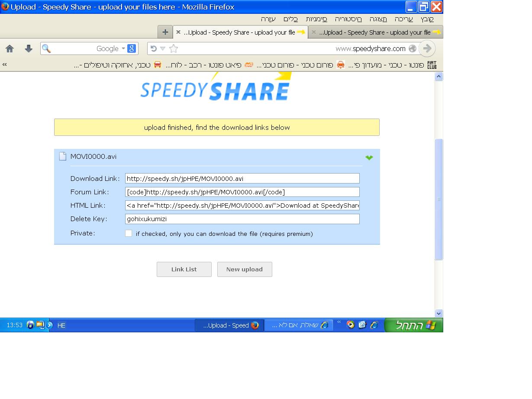
Task: Click the search magnifier icon in Google box
Action: 46,48
